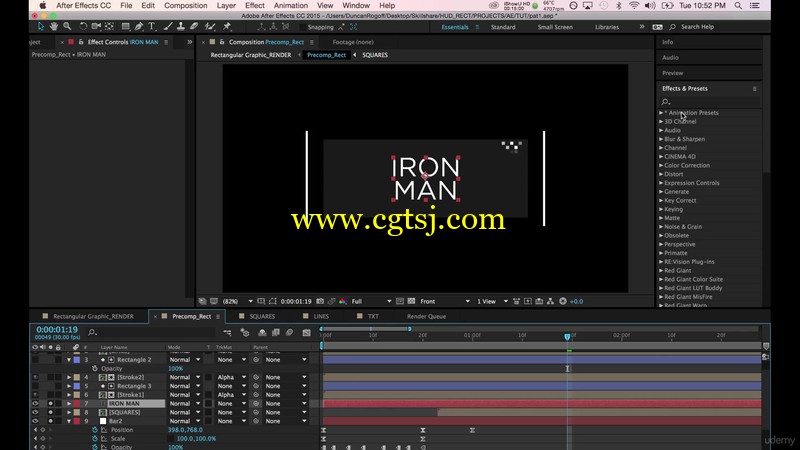Click the shy layers hide icon in timeline
This screenshot has height=450, width=800.
coord(262,333)
